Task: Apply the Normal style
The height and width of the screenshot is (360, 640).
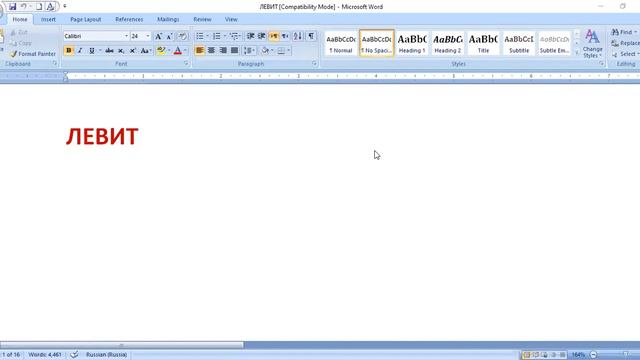Action: pos(341,43)
